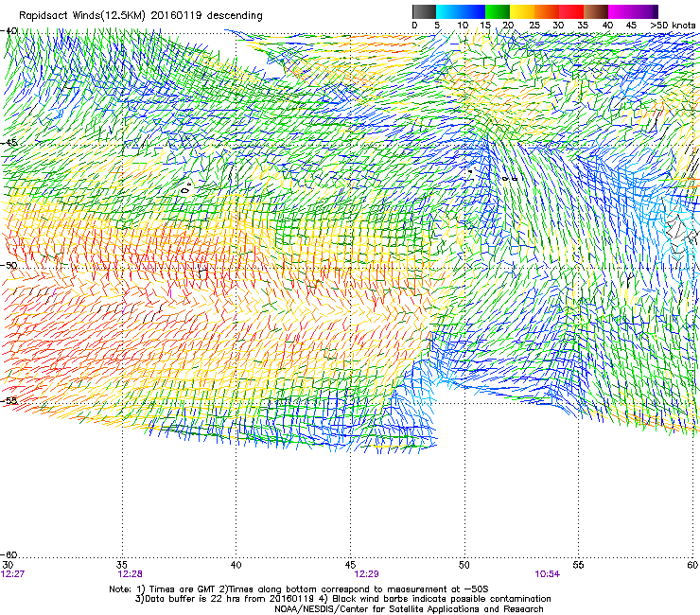Viewport: 700px width, 615px height.
Task: Click the note line starting 'Note: 1) Times are GMT'
Action: [299, 589]
